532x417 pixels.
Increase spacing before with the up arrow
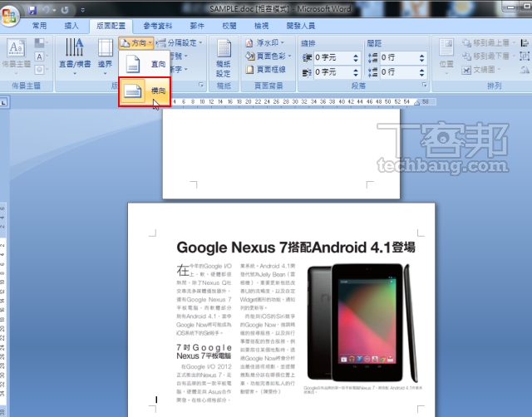pos(421,56)
